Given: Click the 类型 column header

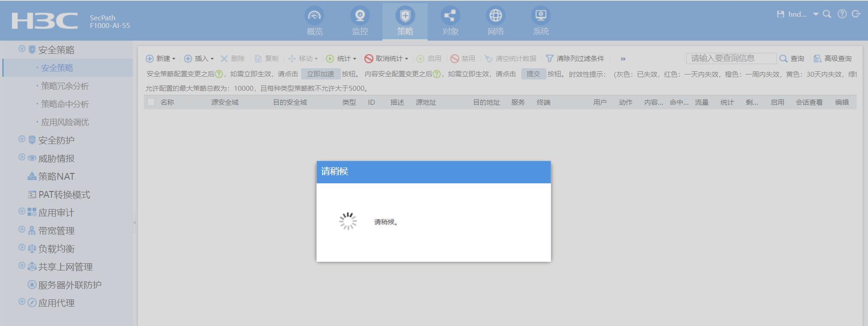Looking at the screenshot, I should (x=349, y=102).
